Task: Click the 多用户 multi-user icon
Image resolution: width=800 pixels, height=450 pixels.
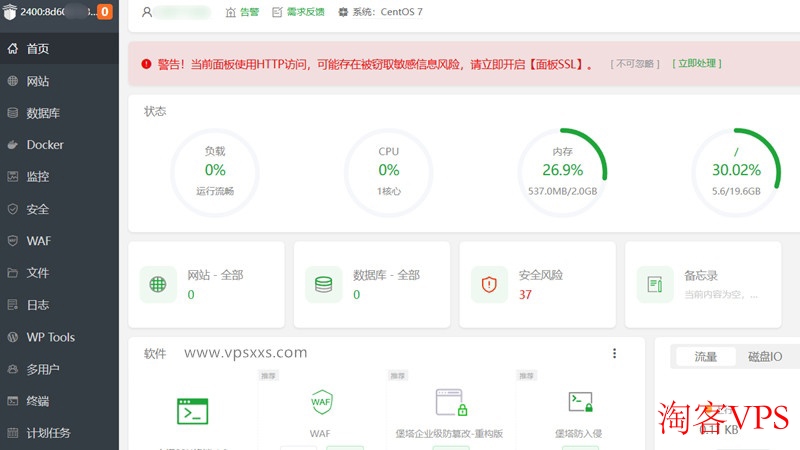Action: pos(13,369)
